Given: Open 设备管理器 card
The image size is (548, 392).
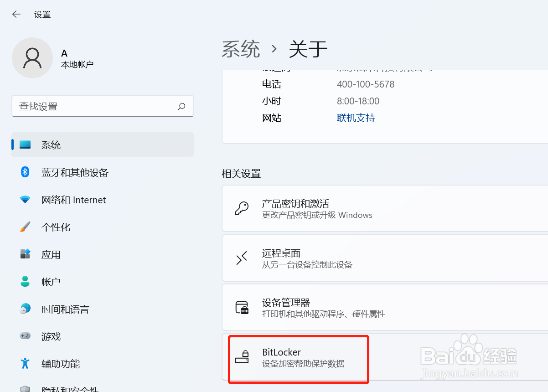Looking at the screenshot, I should (385, 308).
